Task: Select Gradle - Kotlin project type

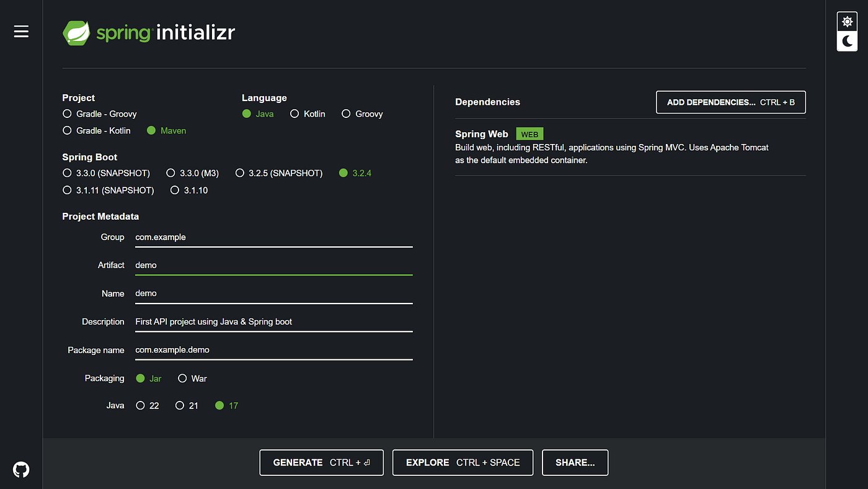Action: [x=97, y=131]
